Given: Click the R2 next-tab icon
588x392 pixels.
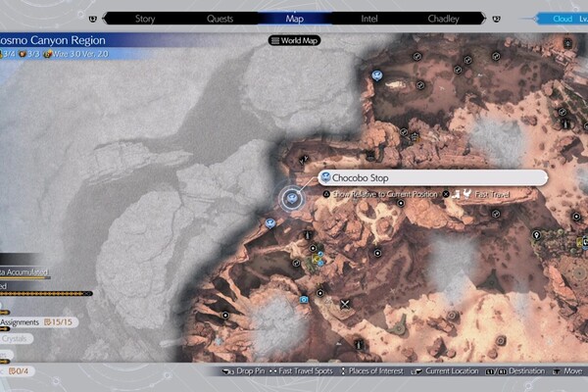Looking at the screenshot, I should (x=496, y=19).
